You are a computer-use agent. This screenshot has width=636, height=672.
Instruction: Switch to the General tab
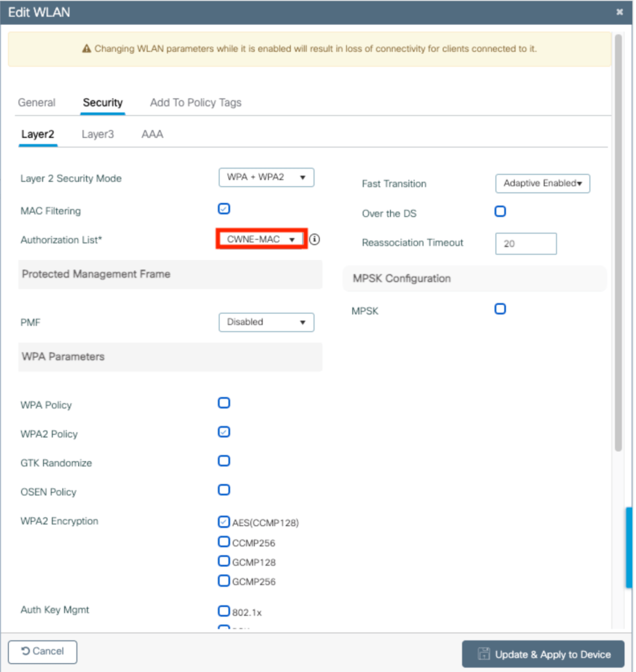coord(37,102)
